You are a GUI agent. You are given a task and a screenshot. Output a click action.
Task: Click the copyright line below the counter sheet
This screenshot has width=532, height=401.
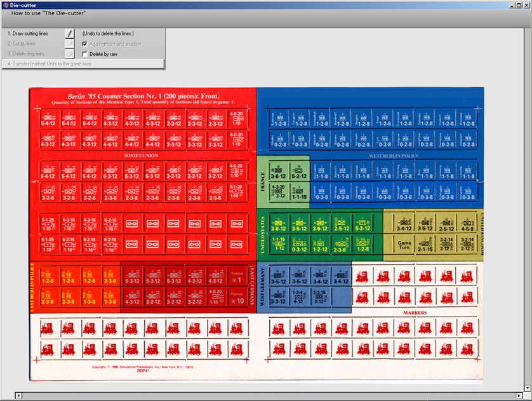click(x=142, y=367)
